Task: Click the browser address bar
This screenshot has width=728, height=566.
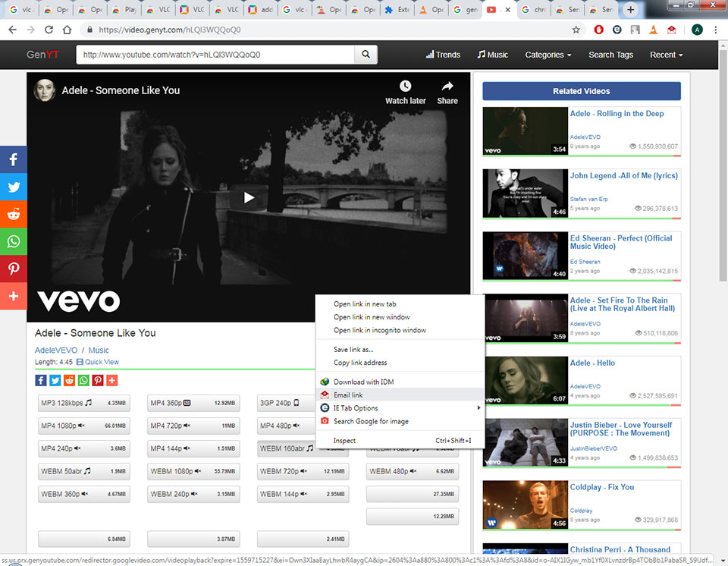Action: 325,30
